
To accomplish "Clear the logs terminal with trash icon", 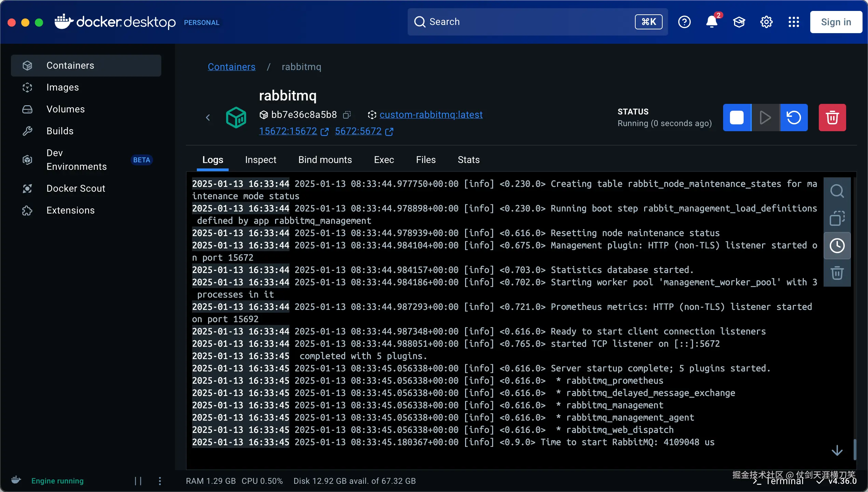I will pos(837,273).
